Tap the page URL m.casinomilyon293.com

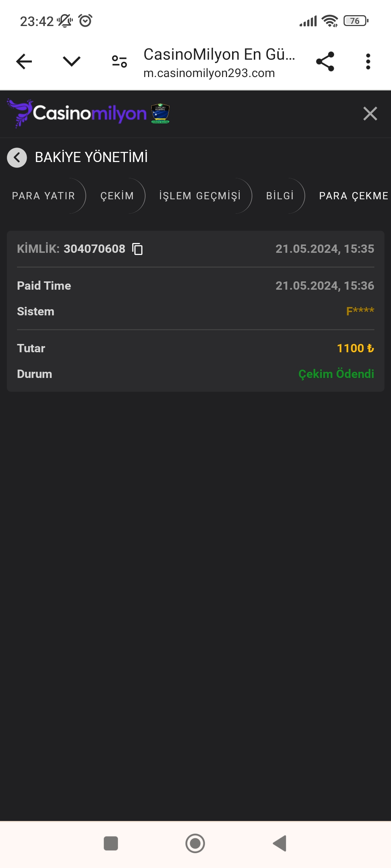coord(209,73)
